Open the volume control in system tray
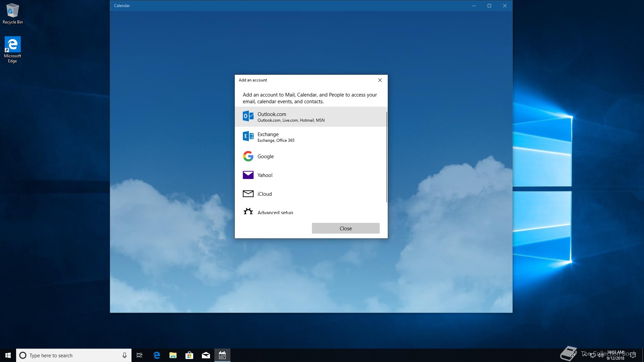Screen dimensions: 644x362 click(601, 355)
